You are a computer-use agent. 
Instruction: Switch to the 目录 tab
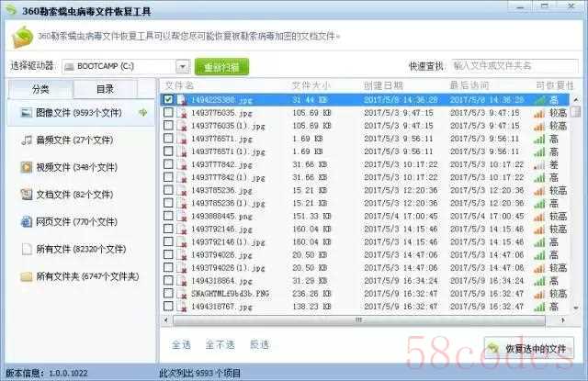pyautogui.click(x=105, y=89)
